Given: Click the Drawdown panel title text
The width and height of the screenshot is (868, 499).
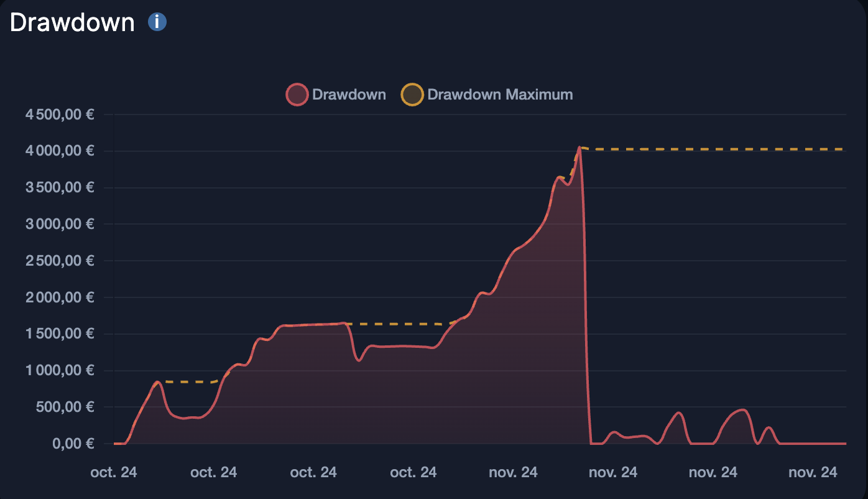Looking at the screenshot, I should [72, 22].
